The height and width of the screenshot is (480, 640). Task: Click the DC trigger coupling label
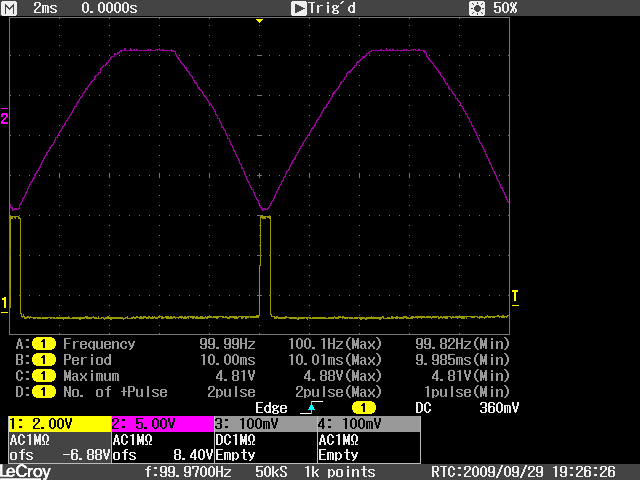click(423, 408)
